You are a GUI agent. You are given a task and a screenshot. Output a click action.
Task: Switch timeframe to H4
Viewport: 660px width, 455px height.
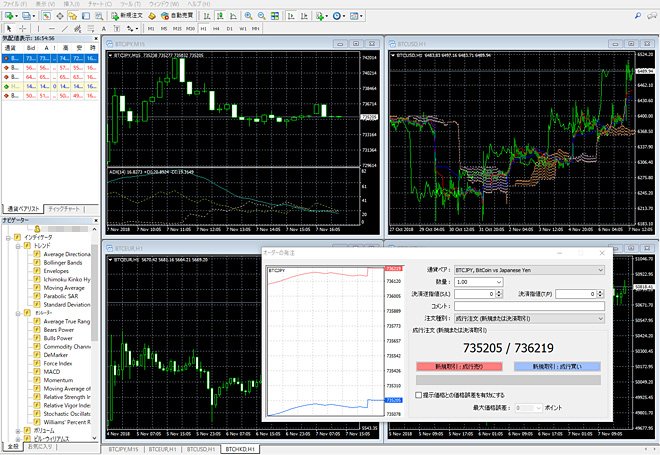(216, 29)
